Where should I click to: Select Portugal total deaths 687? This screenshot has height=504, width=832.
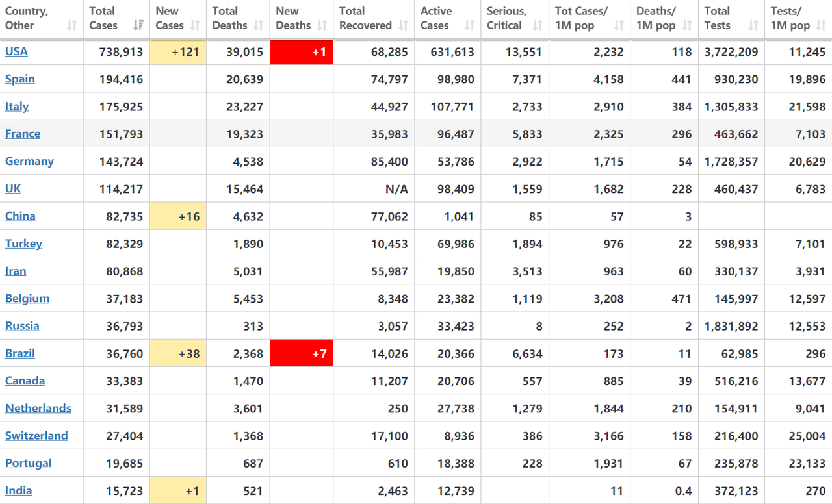pyautogui.click(x=252, y=464)
